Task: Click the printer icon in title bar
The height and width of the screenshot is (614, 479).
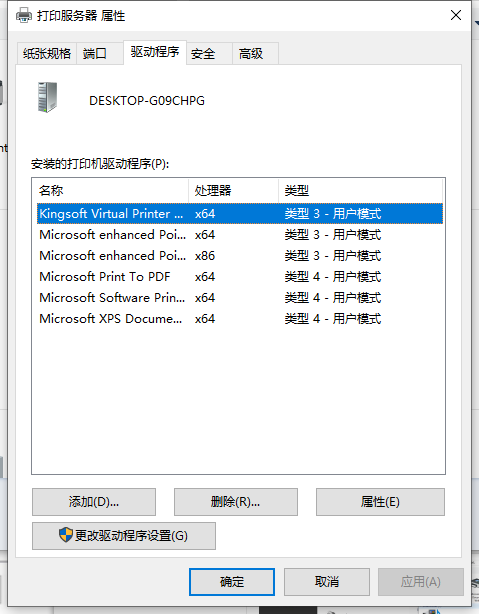Action: (24, 16)
